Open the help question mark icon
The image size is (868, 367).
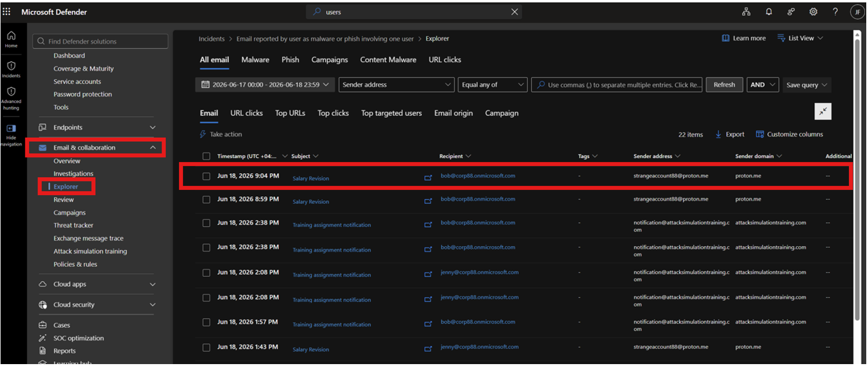click(x=835, y=12)
